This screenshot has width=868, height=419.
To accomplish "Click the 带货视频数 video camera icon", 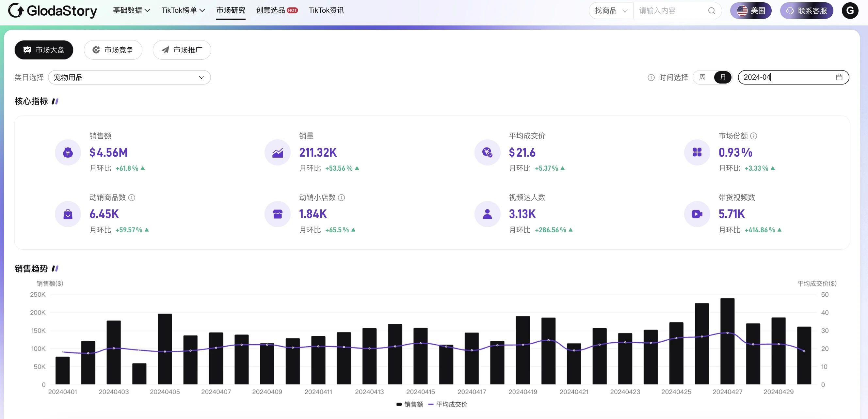I will [697, 214].
